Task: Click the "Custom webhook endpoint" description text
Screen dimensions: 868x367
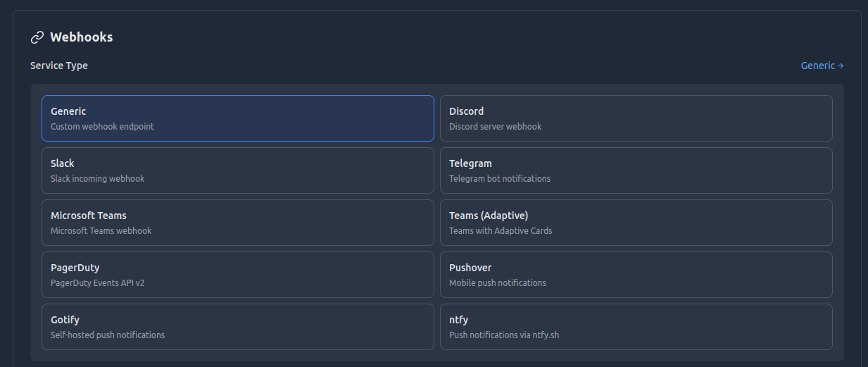Action: click(x=102, y=127)
